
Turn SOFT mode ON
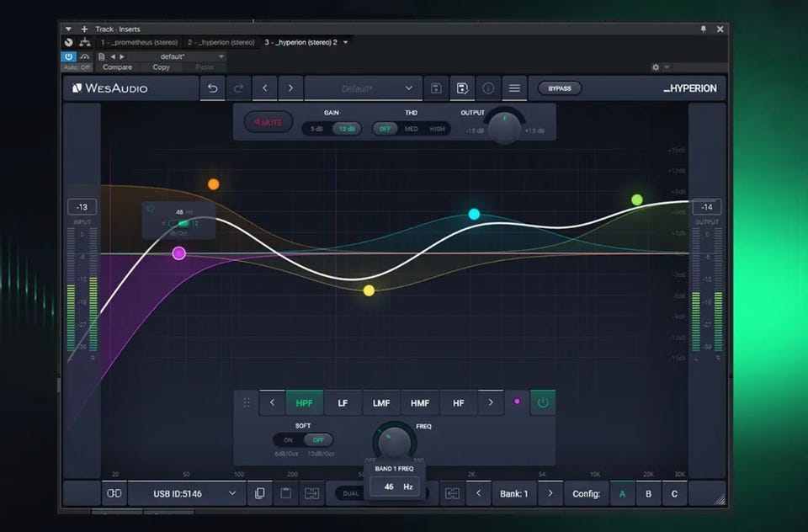tap(288, 439)
